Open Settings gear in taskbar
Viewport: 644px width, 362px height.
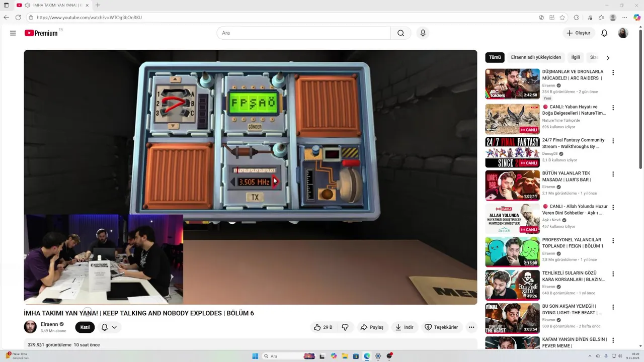click(378, 356)
